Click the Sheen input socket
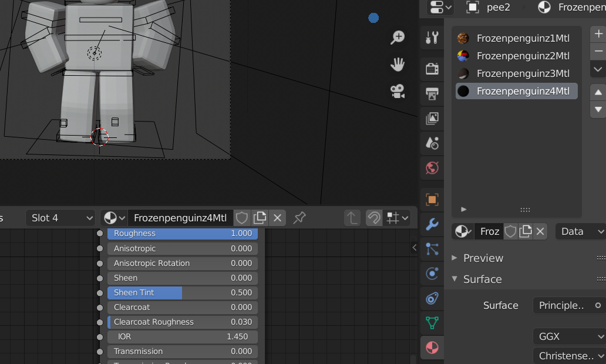The width and height of the screenshot is (606, 364). click(x=100, y=278)
